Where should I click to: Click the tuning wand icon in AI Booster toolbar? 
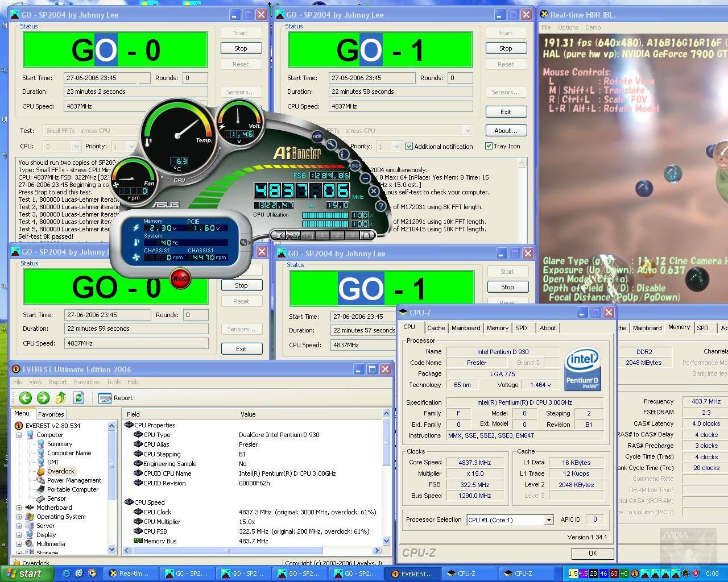click(x=292, y=235)
